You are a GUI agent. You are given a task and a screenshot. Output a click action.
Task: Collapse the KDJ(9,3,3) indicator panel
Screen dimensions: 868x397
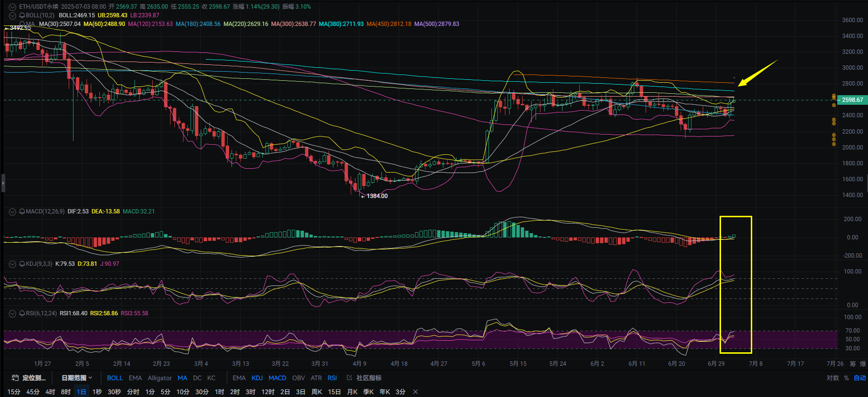(12, 264)
